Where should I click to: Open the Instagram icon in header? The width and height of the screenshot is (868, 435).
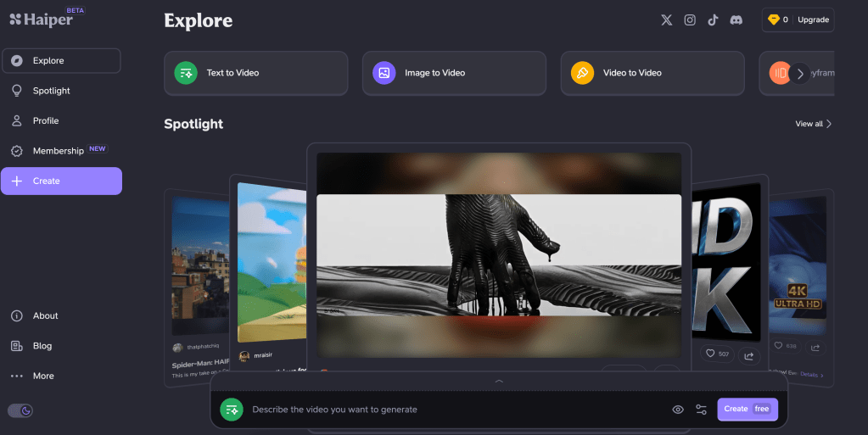tap(690, 20)
